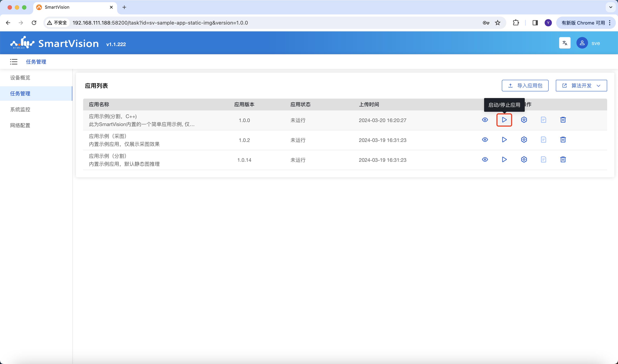
Task: Open 网络配置 in the sidebar
Action: tap(20, 126)
